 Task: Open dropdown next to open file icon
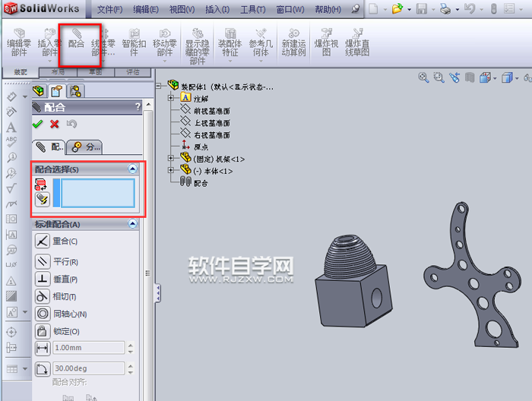(409, 9)
